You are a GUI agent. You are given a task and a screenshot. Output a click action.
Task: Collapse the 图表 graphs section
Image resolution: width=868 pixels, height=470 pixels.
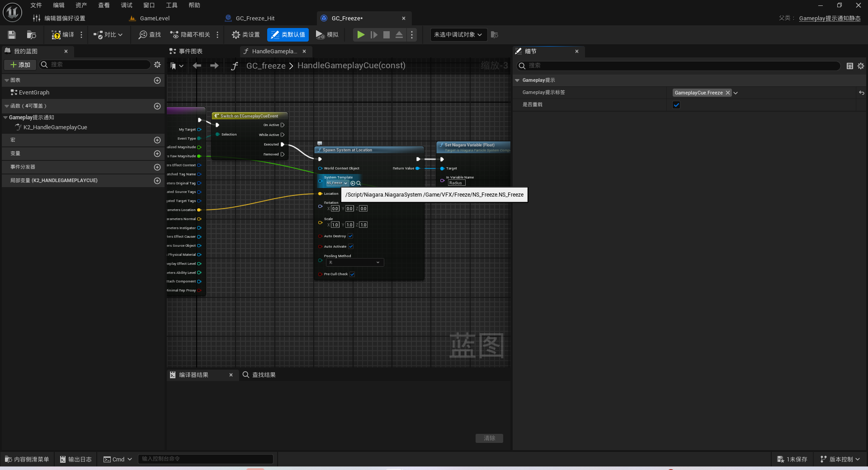click(x=7, y=80)
